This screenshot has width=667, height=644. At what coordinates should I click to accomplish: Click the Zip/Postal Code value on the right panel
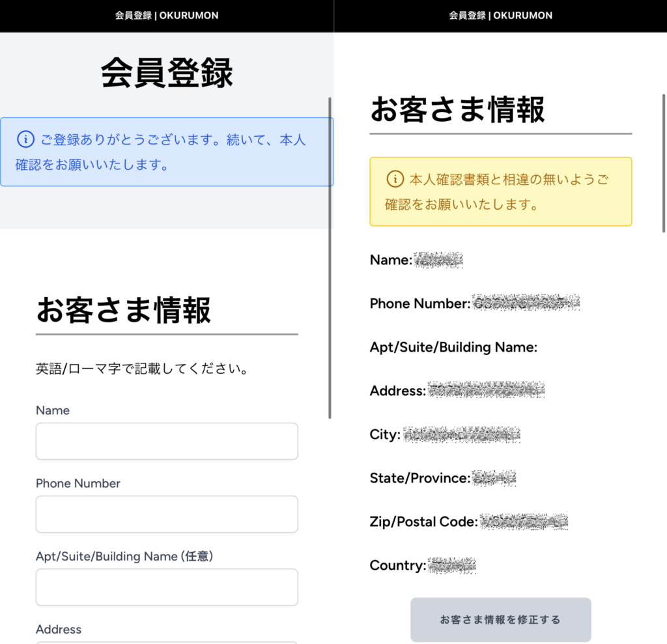[x=524, y=521]
